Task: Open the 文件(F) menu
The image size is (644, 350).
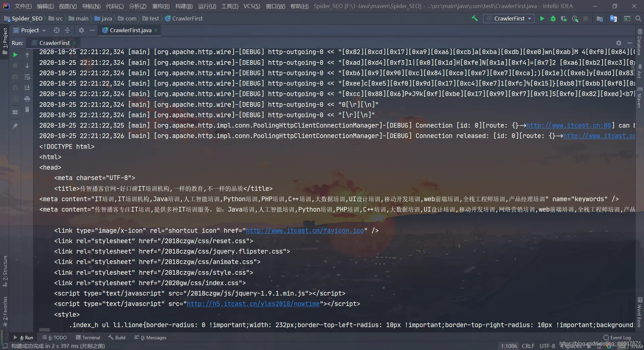Action: (23, 6)
